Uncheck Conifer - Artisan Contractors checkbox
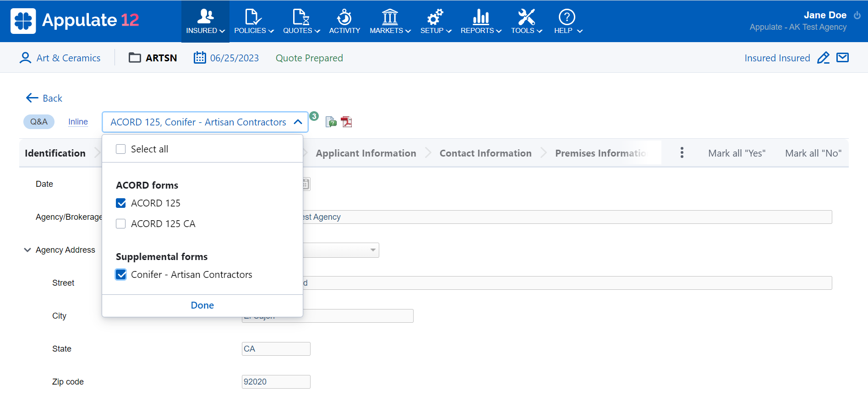 (x=121, y=275)
